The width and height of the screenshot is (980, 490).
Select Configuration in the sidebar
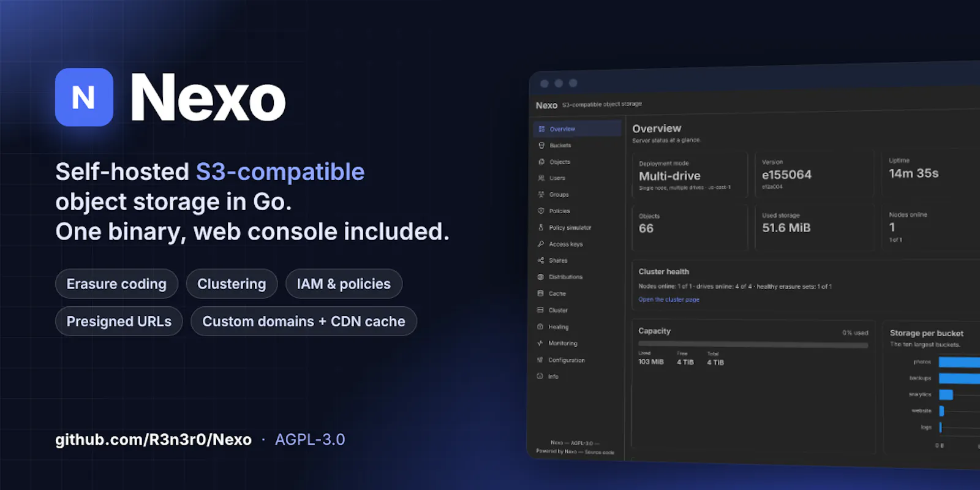566,360
